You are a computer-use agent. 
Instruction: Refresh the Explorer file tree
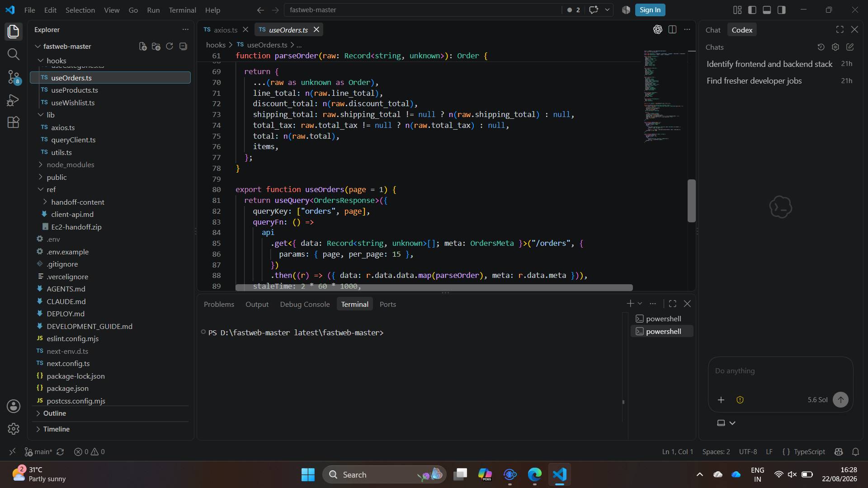pyautogui.click(x=170, y=46)
